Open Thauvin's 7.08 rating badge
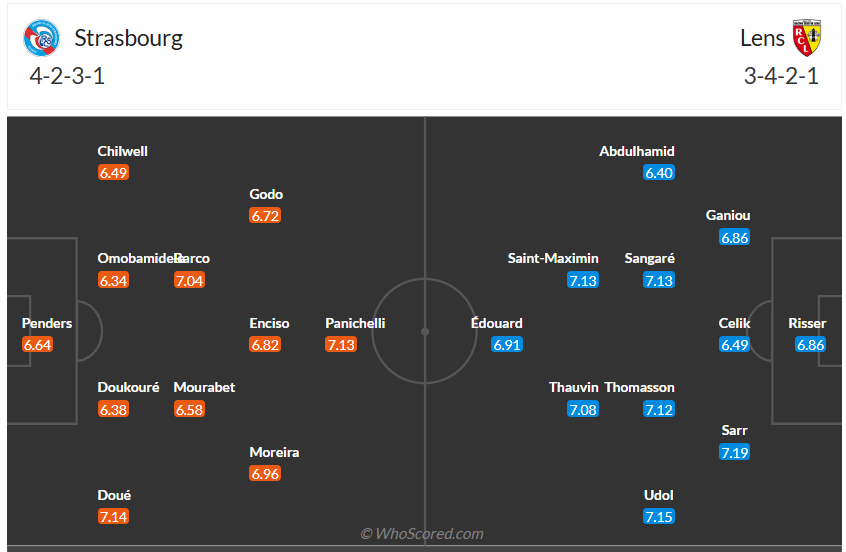This screenshot has width=846, height=552. (x=583, y=409)
